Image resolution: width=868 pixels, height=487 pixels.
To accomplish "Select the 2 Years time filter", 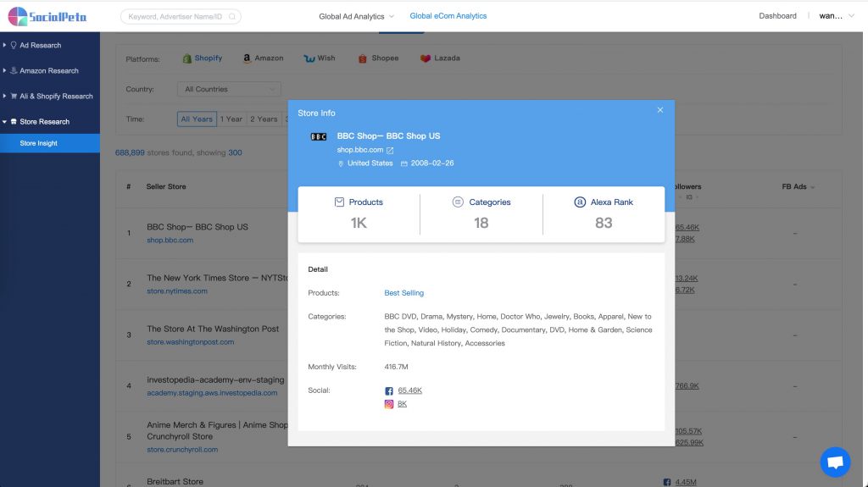I will click(264, 119).
